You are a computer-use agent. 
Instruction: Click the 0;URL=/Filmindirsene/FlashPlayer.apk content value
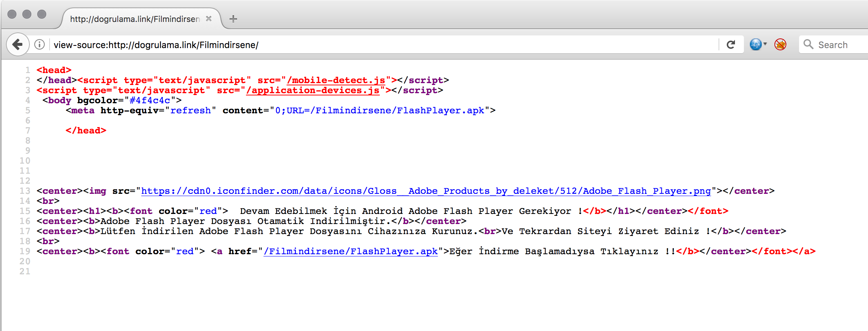380,110
